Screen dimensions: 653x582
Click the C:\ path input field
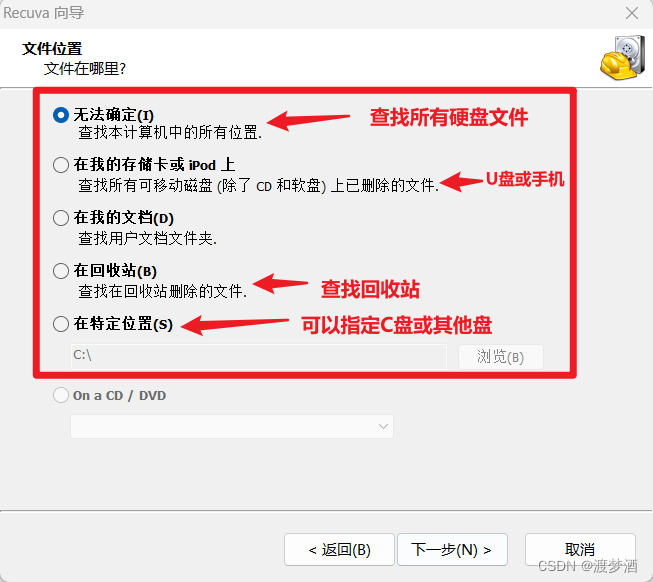point(259,356)
